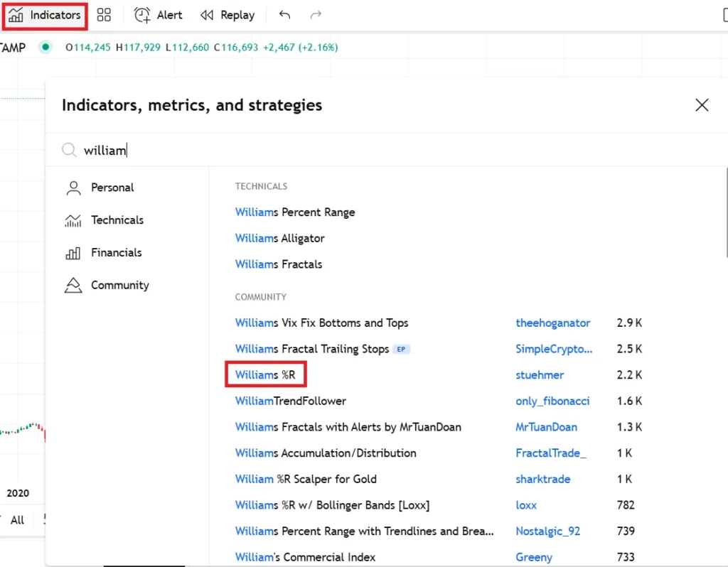Redo the chart action

click(316, 16)
